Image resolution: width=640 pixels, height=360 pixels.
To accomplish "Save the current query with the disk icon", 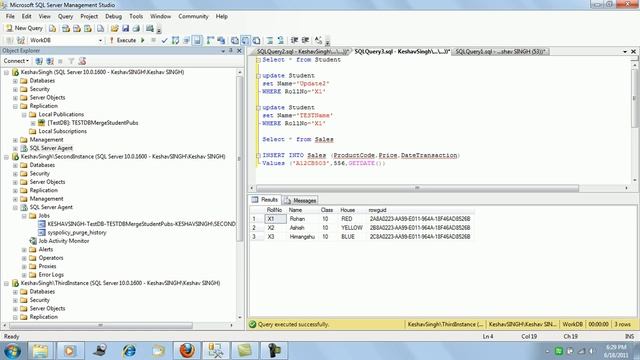I will pos(125,28).
